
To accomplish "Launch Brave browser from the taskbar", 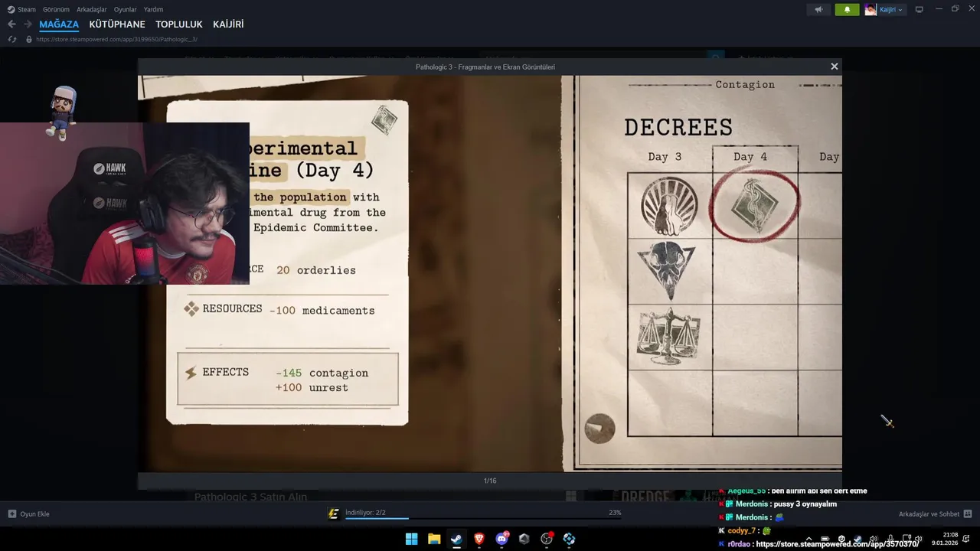I will [479, 539].
